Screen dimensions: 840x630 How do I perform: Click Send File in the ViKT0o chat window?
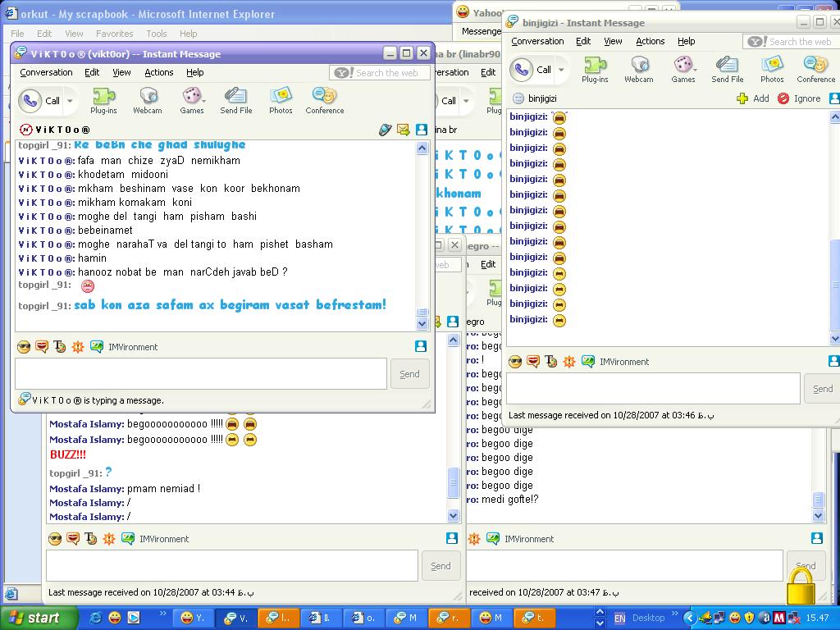point(235,101)
